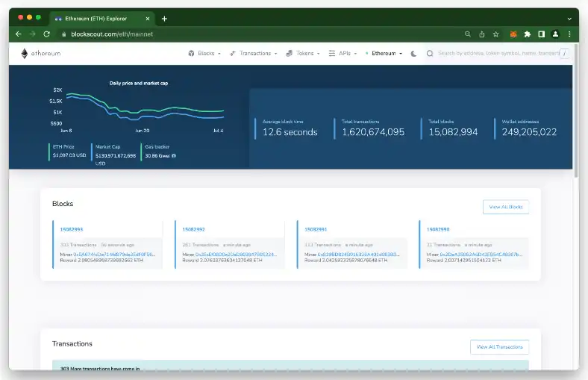Screen dimensions: 588x380
Task: Click the Blocks section heading
Action: pos(63,204)
